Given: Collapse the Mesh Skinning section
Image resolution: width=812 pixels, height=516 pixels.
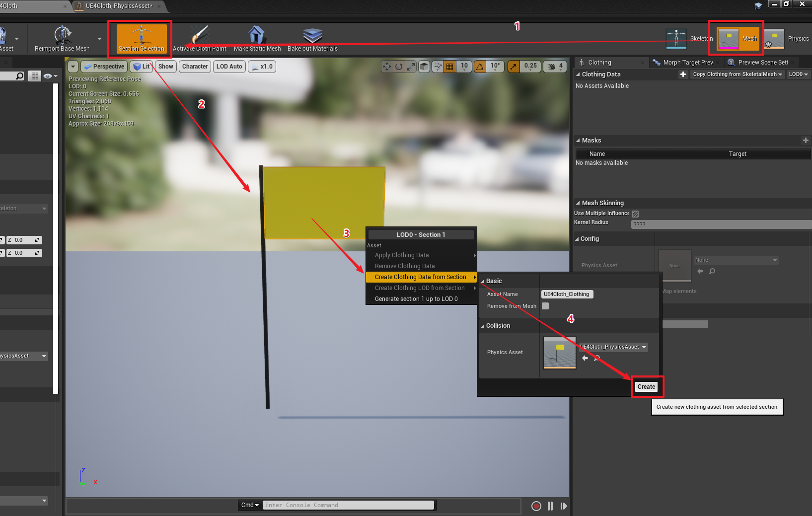Looking at the screenshot, I should [x=578, y=203].
